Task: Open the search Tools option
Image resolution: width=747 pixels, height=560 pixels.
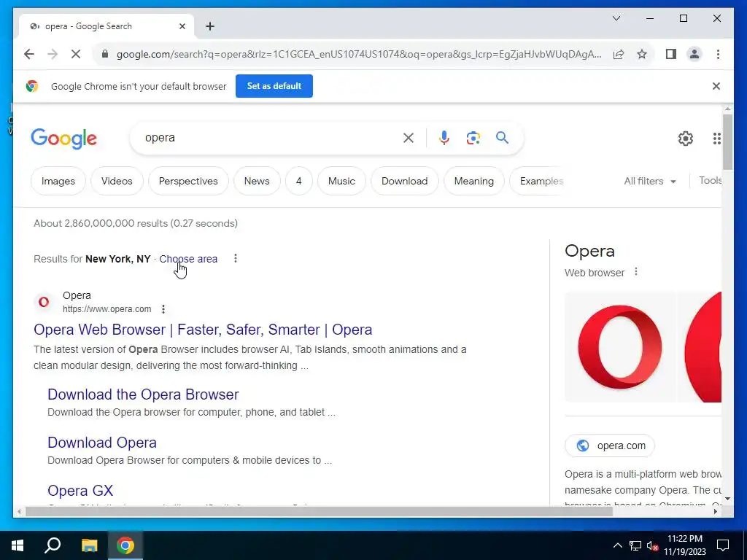Action: tap(710, 181)
